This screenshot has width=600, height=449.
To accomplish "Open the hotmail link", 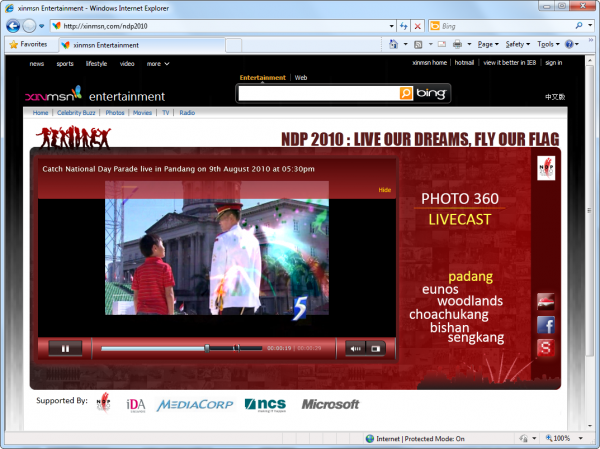I will click(x=464, y=62).
